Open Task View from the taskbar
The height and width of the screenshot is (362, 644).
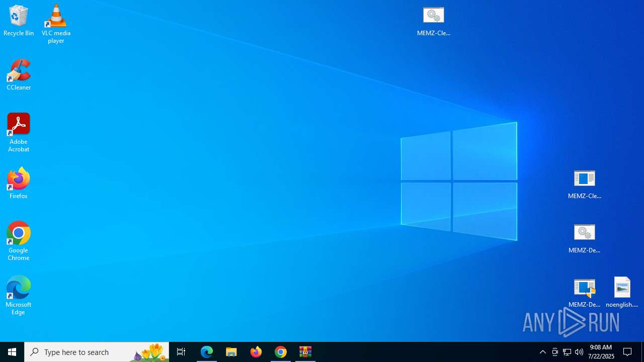point(181,352)
